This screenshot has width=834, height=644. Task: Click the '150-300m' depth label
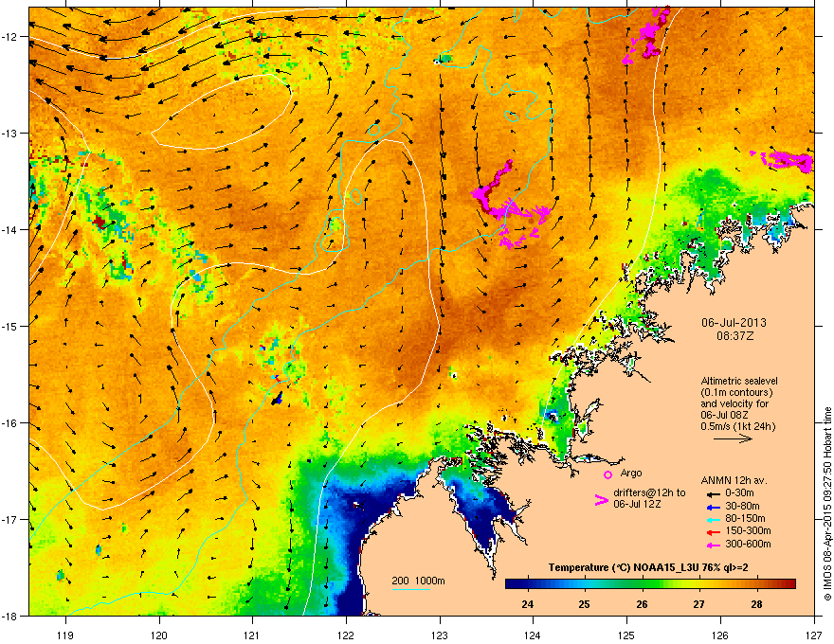(x=748, y=530)
